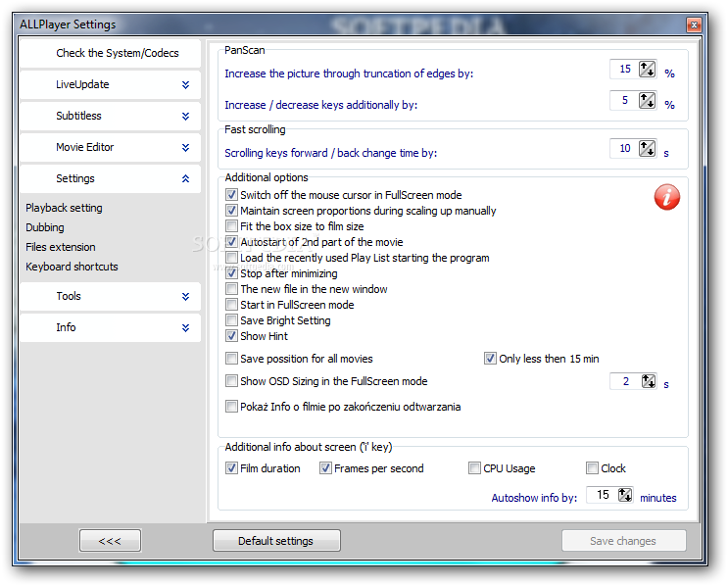Enable Start in FullScreen mode

click(231, 305)
